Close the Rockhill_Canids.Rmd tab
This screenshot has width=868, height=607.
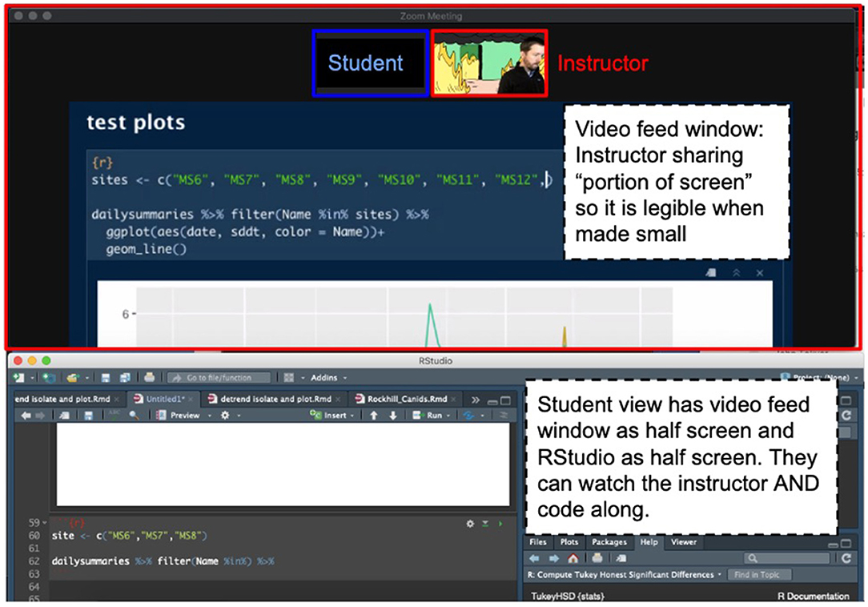click(x=453, y=399)
